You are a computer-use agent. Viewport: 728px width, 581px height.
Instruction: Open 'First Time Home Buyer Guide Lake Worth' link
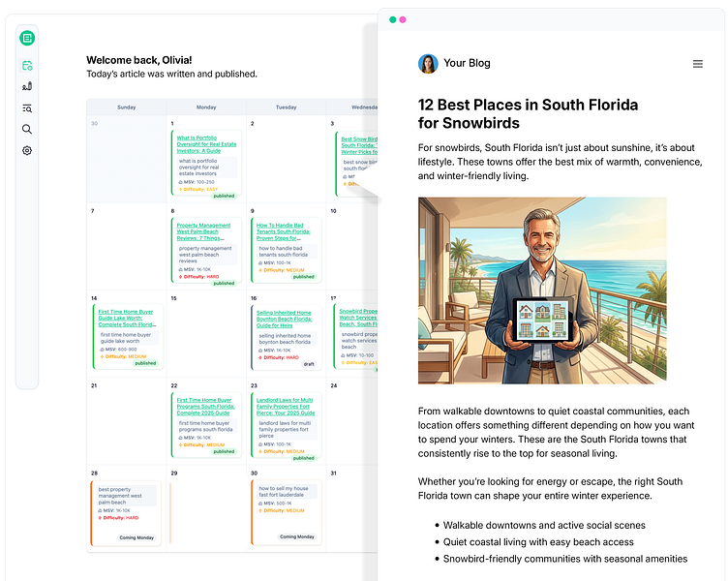127,319
